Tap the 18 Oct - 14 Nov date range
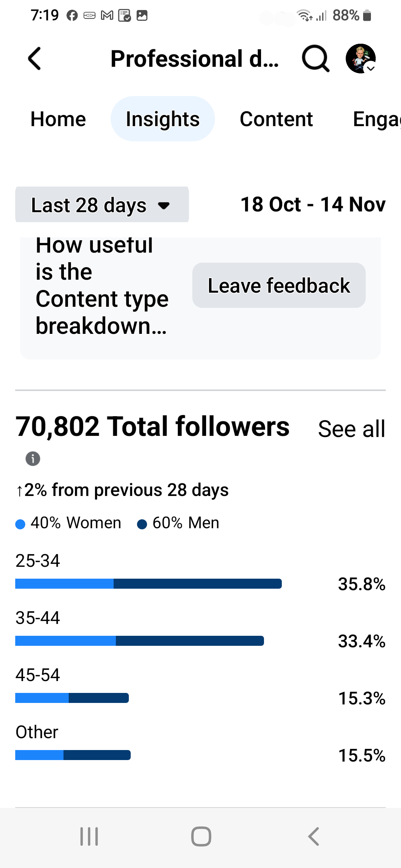The width and height of the screenshot is (401, 868). 313,204
